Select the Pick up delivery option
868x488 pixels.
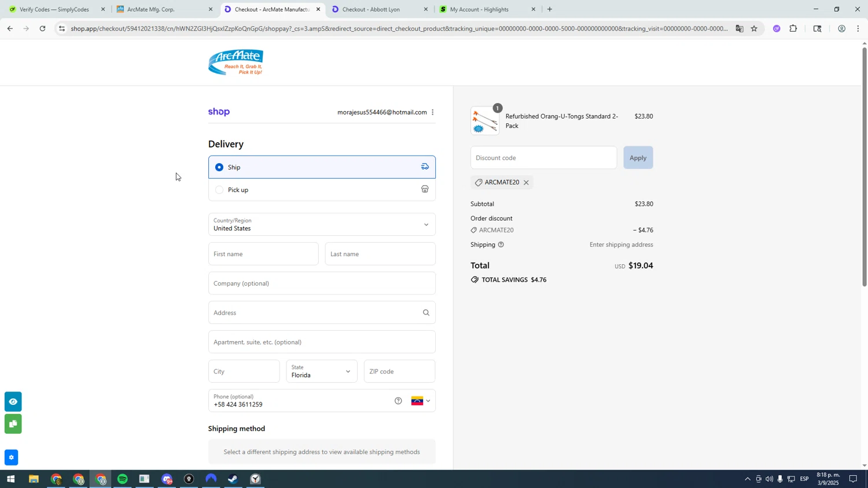[x=322, y=190]
